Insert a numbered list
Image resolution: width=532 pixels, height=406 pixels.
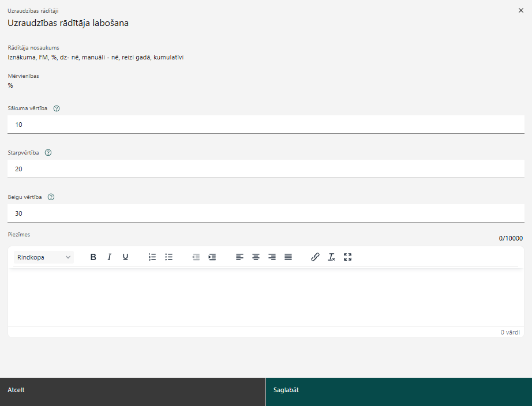pyautogui.click(x=152, y=257)
